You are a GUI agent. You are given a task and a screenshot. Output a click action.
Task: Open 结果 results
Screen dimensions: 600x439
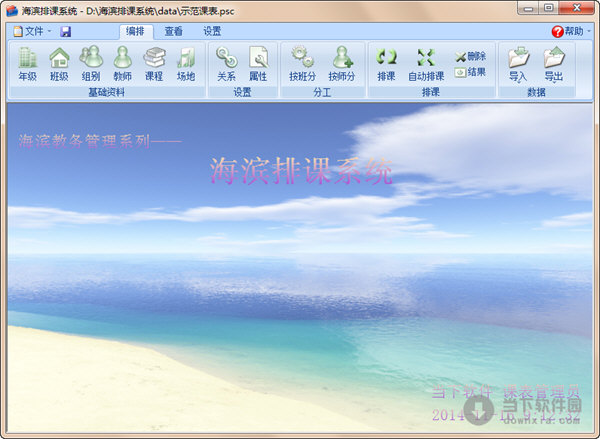[471, 72]
